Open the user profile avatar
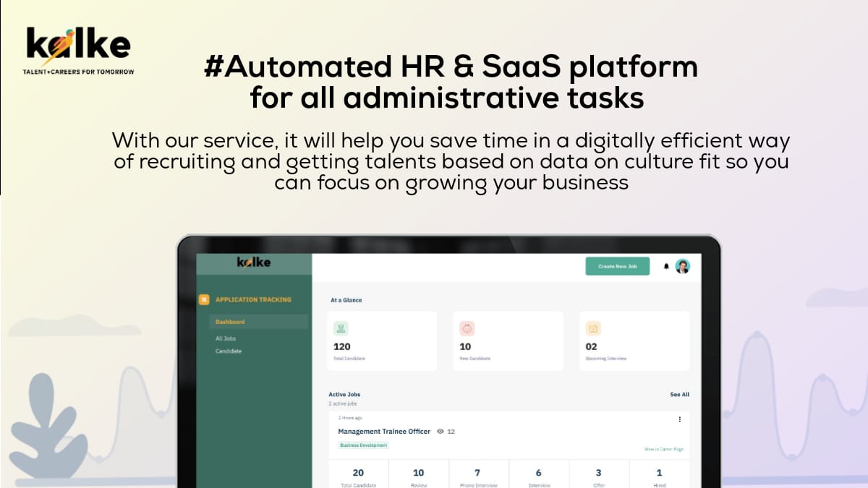868x488 pixels. click(683, 266)
